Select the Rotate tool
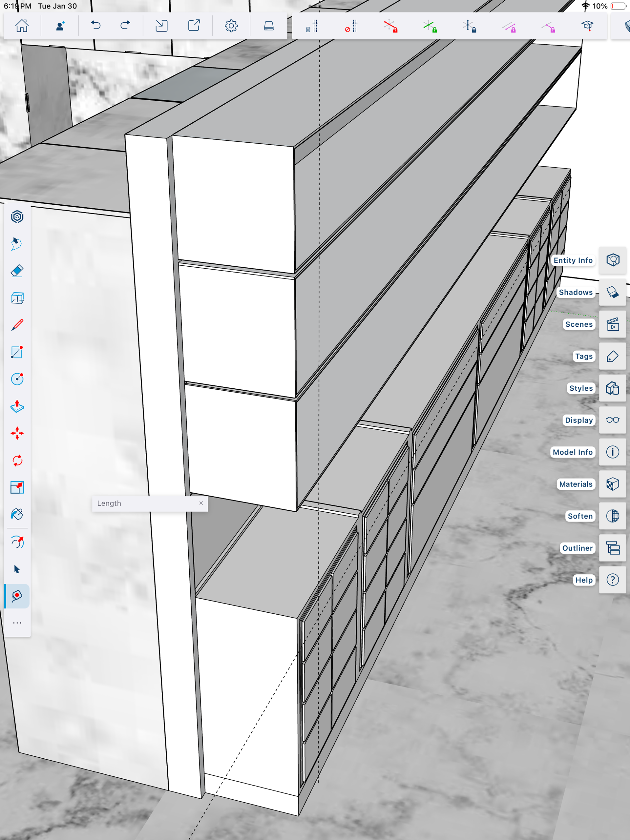 point(17,461)
